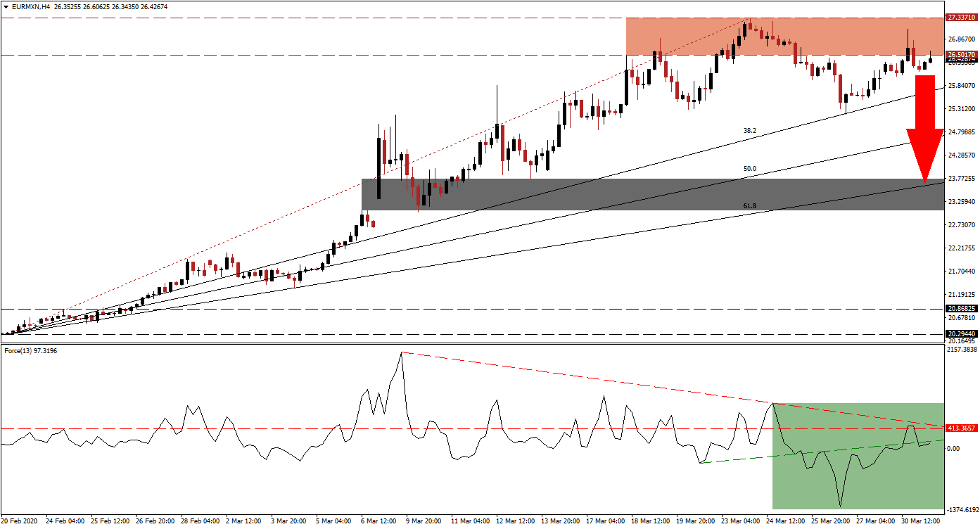Click the 20.29440 black price label
This screenshot has height=529, width=980.
coord(961,334)
